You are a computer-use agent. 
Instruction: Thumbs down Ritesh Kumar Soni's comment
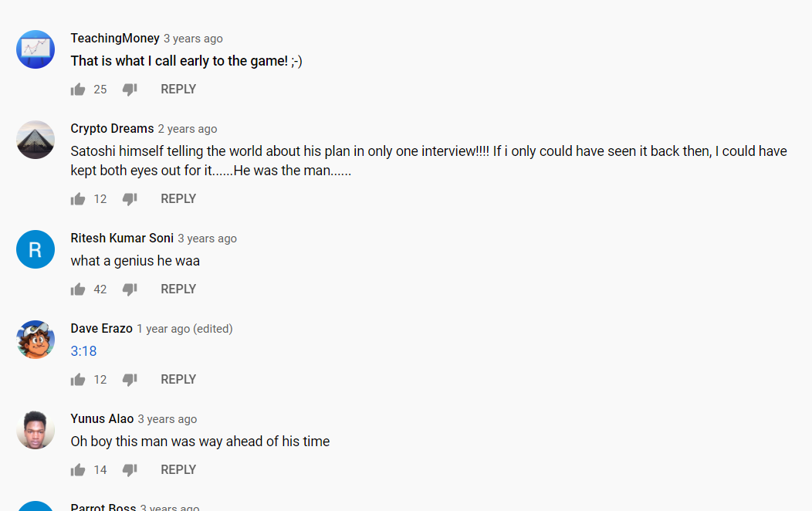pyautogui.click(x=130, y=289)
